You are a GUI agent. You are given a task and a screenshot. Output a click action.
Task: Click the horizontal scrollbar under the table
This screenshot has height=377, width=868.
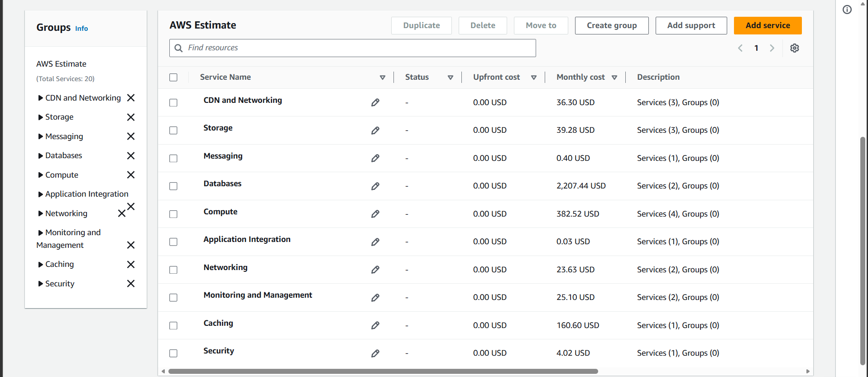383,371
